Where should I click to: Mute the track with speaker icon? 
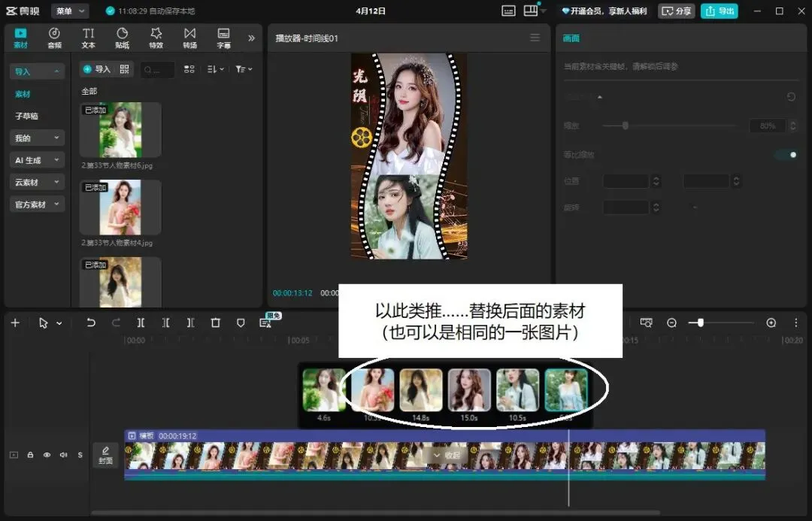coord(64,455)
